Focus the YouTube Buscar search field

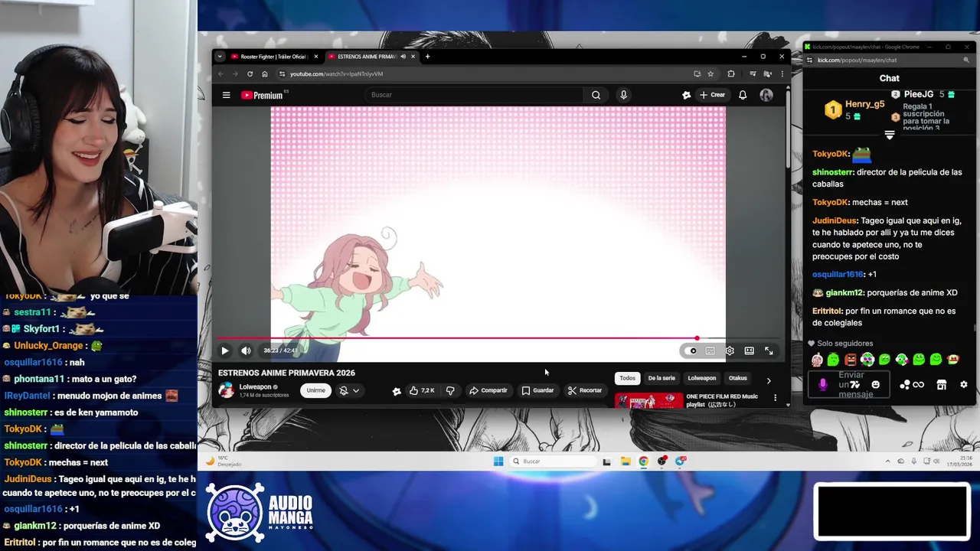(475, 95)
